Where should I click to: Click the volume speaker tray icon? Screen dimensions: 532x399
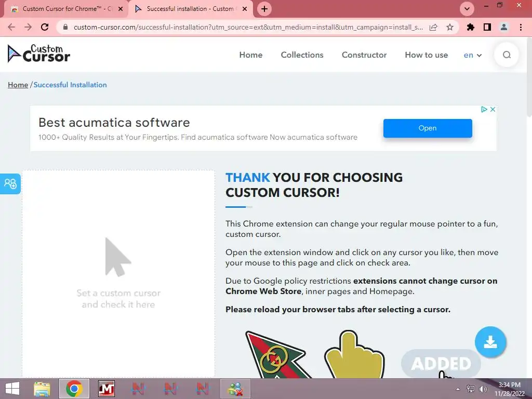(483, 389)
